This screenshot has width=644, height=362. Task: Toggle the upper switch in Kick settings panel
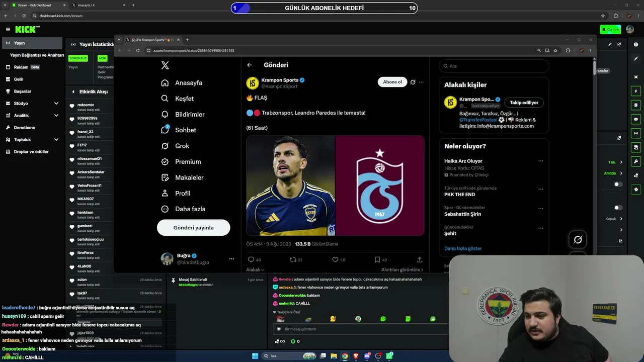[618, 185]
